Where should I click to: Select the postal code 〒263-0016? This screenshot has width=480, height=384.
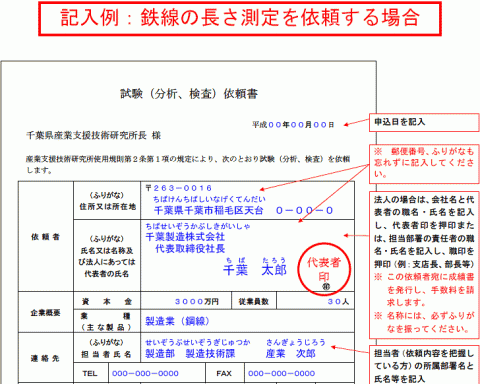click(x=179, y=188)
